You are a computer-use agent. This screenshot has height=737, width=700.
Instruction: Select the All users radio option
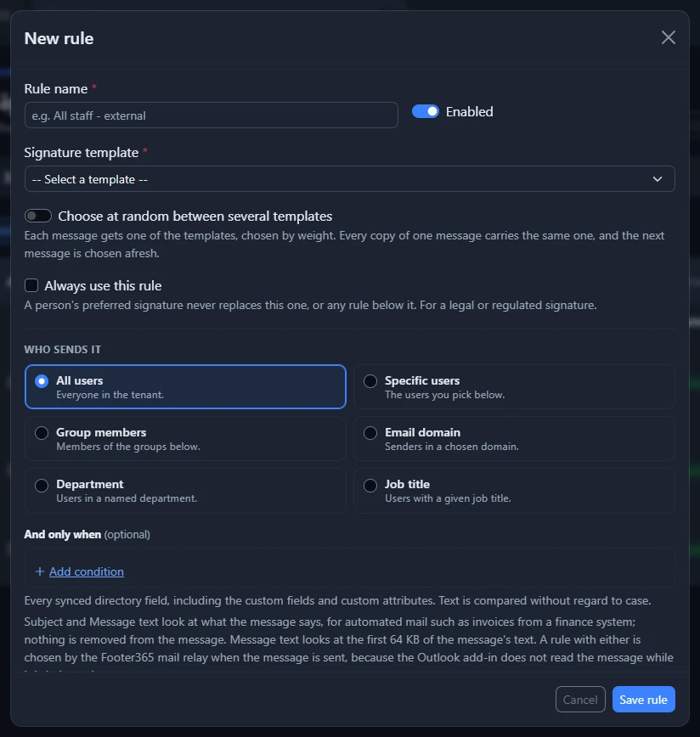click(x=42, y=381)
